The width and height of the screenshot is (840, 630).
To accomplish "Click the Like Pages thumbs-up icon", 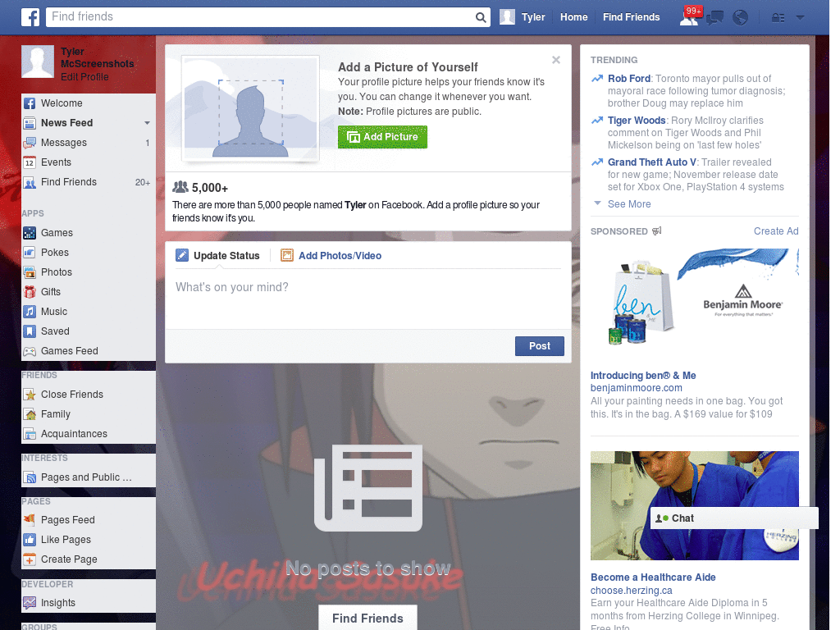I will 30,540.
